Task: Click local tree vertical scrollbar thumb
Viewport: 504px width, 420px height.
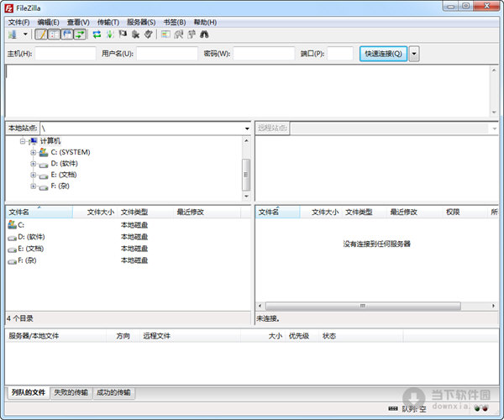Action: point(246,175)
